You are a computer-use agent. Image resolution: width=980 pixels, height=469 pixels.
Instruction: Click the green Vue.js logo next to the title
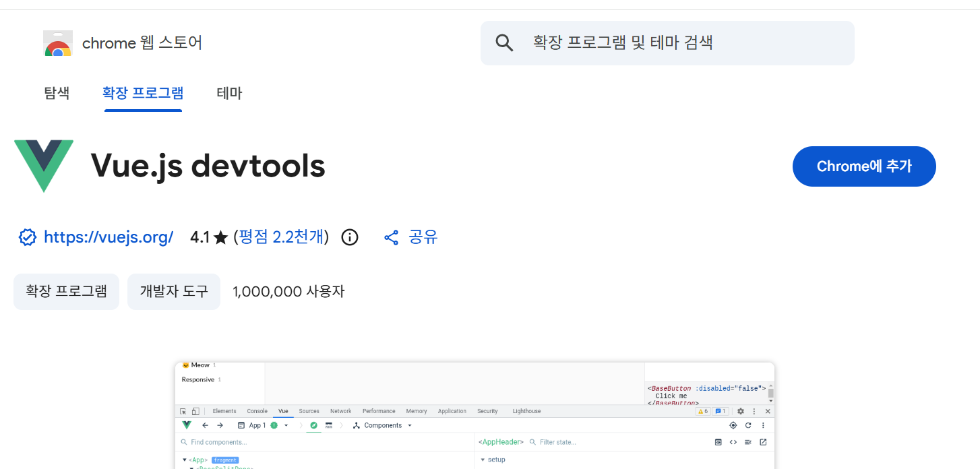(x=44, y=166)
